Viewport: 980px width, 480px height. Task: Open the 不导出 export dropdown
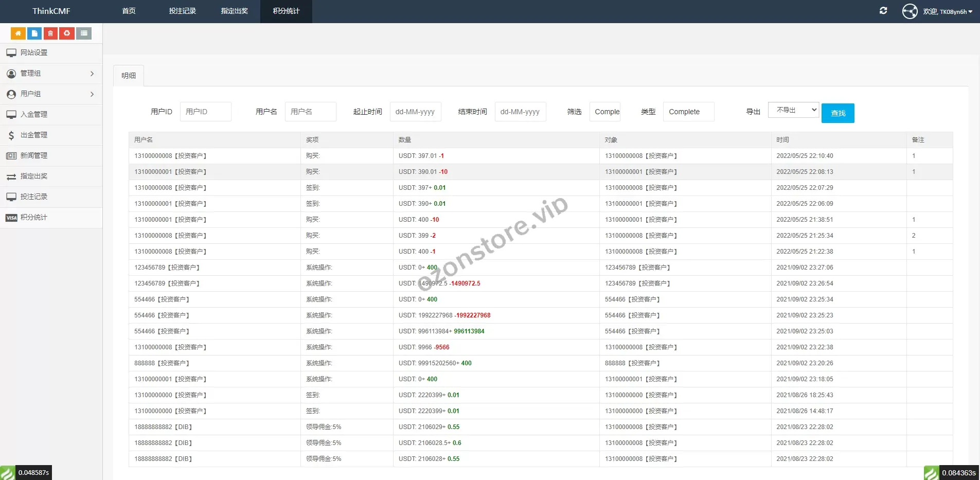click(x=793, y=110)
